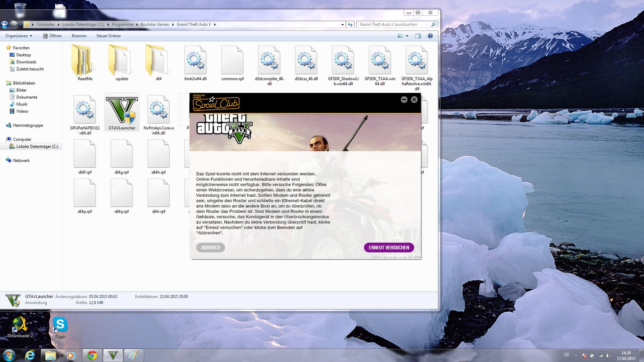Click the ABBRUCH button
This screenshot has width=644, height=362.
210,248
